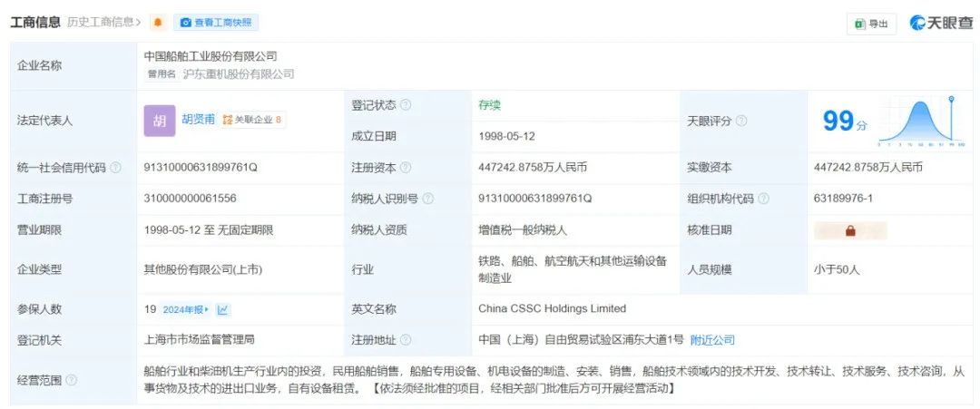980x409 pixels.
Task: Click the lock icon in 核准日期
Action: coord(850,230)
